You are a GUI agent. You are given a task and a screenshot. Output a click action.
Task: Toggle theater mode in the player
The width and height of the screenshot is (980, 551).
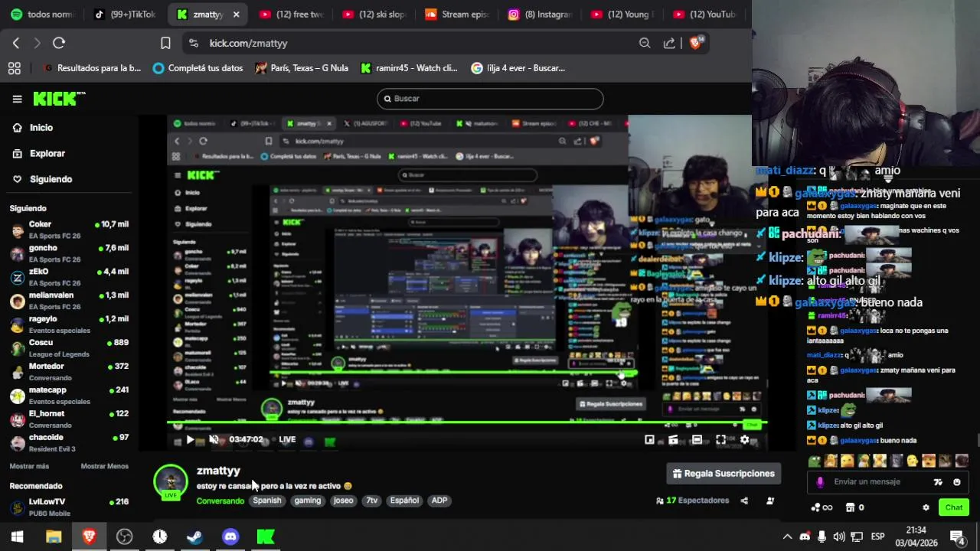[697, 439]
